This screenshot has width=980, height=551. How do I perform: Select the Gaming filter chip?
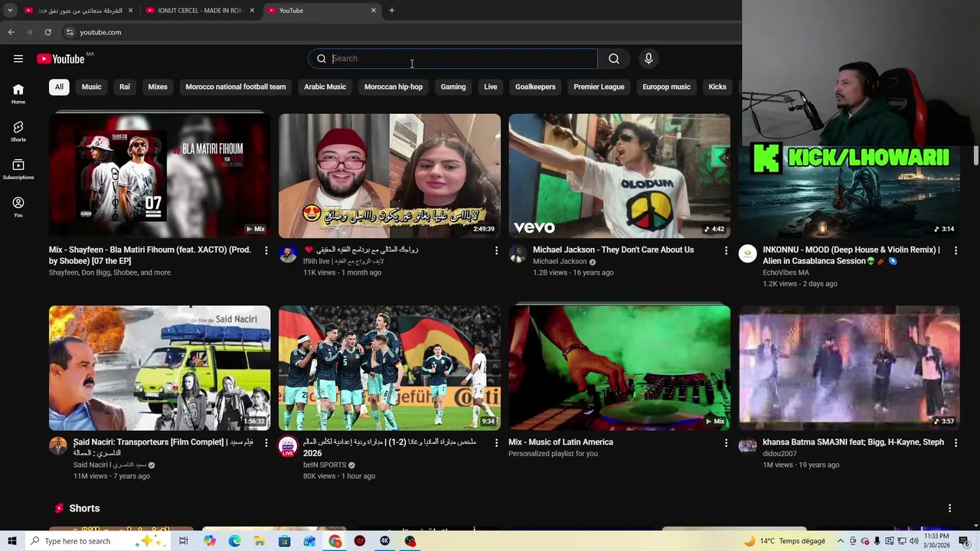[453, 86]
